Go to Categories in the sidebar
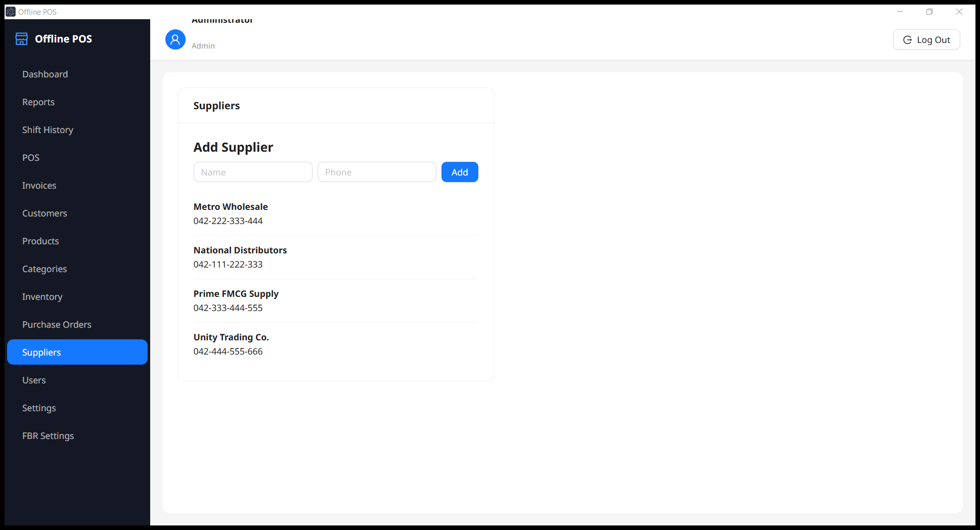This screenshot has height=530, width=980. click(x=77, y=269)
